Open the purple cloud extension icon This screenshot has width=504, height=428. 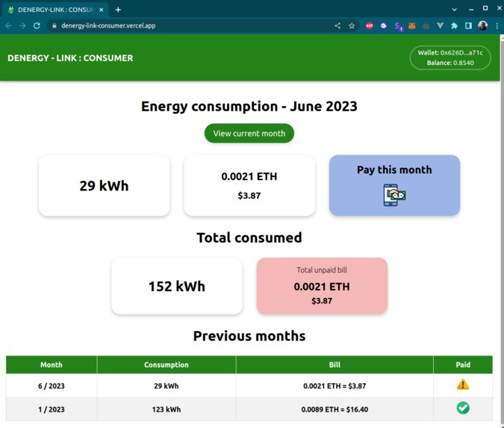pos(384,25)
